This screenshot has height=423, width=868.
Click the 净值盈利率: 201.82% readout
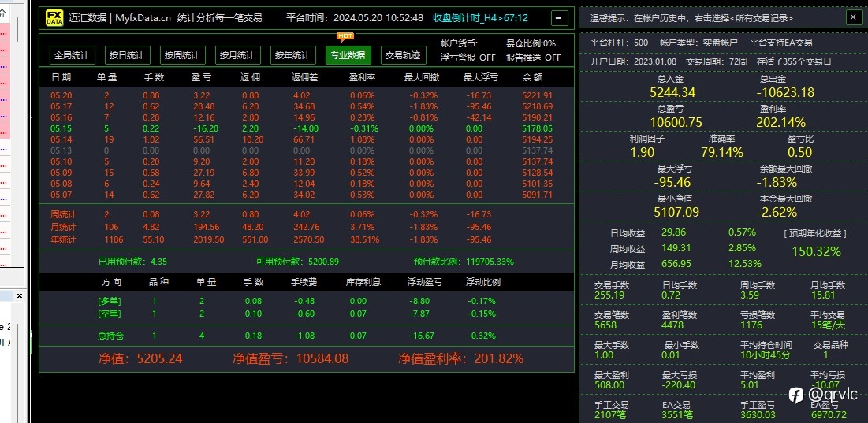pos(460,358)
